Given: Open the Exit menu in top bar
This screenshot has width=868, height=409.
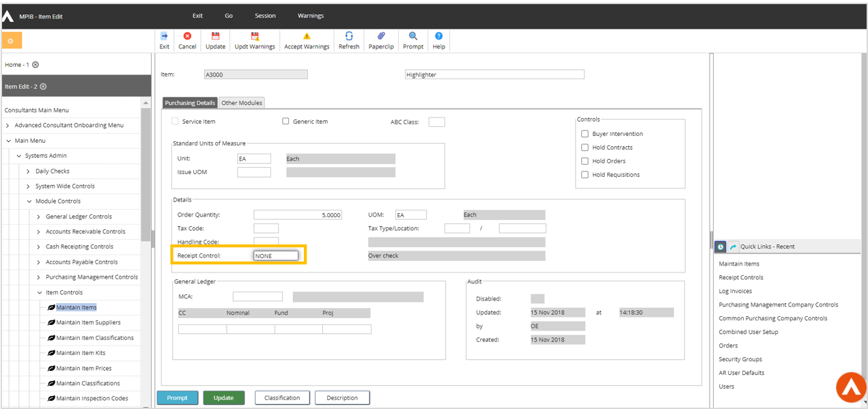Looking at the screenshot, I should click(197, 16).
